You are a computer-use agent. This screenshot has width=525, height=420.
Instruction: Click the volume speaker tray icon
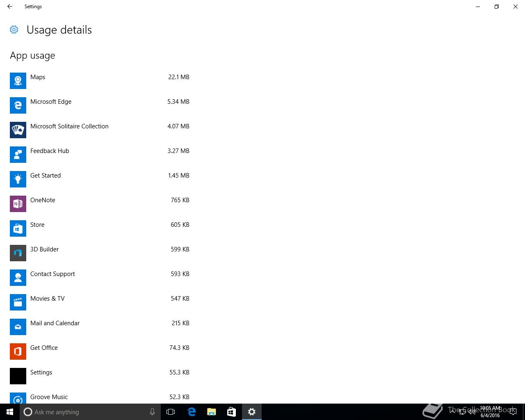pyautogui.click(x=472, y=412)
